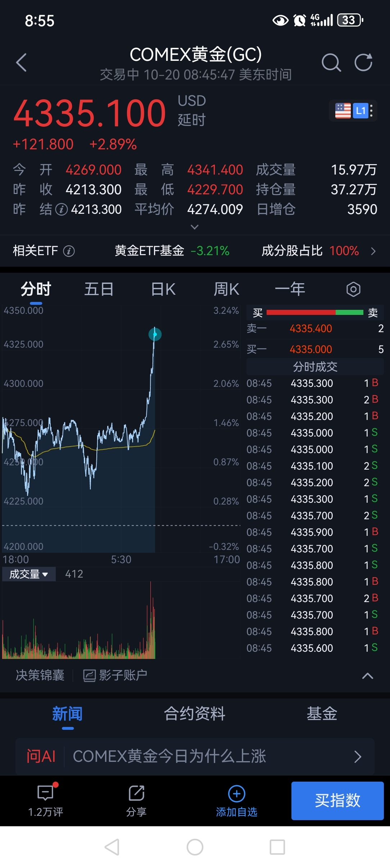
Task: Tap the 持仓量 37.27万 value
Action: pos(354,190)
